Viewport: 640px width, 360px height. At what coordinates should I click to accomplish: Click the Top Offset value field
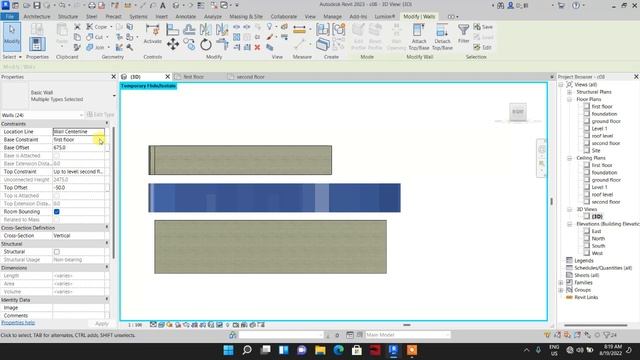pyautogui.click(x=78, y=187)
